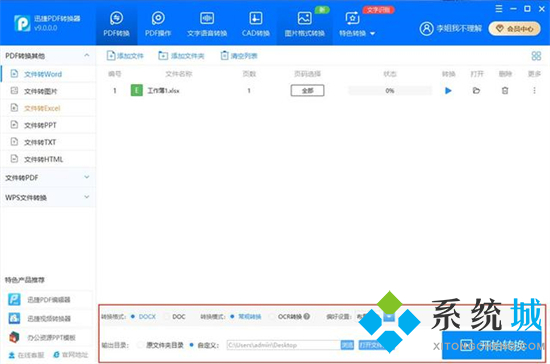Open the hamburger main menu icon

click(498, 9)
